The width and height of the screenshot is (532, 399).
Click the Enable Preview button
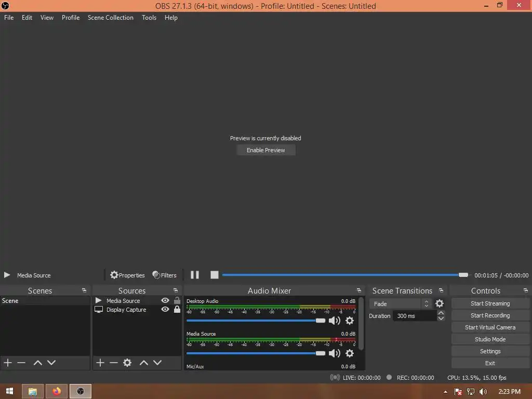pos(266,150)
